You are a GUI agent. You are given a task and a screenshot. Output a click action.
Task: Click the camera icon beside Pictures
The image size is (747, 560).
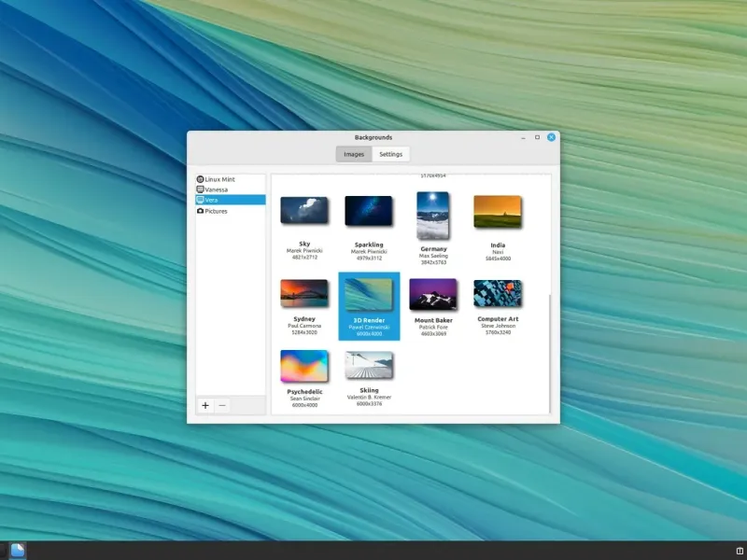(200, 211)
